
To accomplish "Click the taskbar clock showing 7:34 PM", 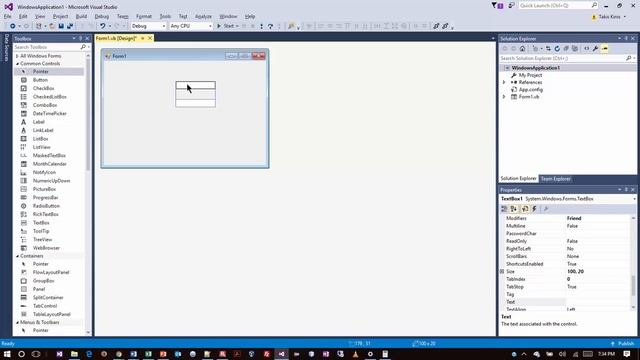I will point(606,354).
